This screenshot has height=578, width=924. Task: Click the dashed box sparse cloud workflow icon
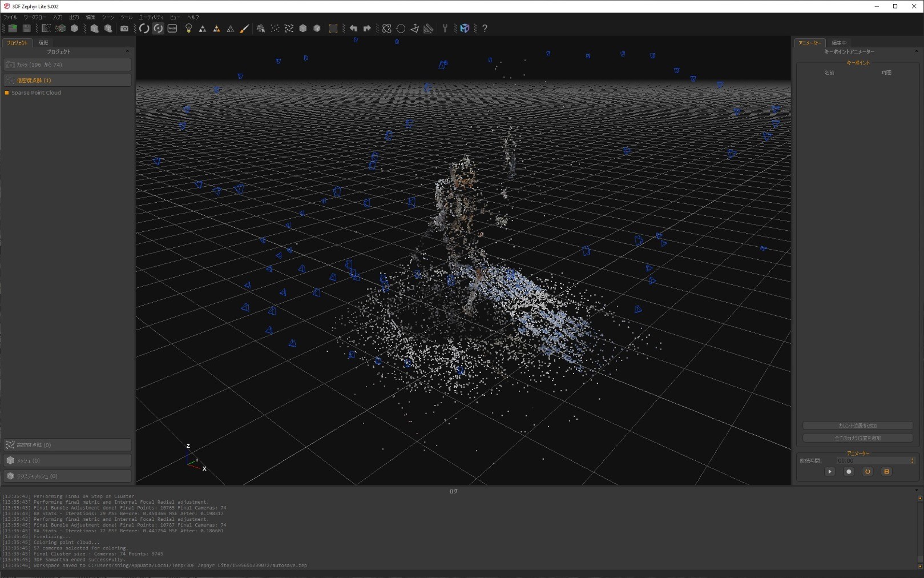[46, 29]
